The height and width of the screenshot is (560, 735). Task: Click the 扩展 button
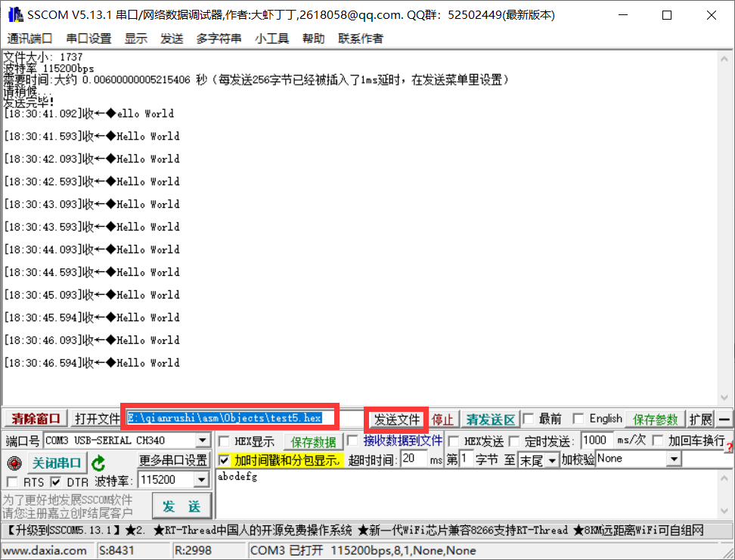pyautogui.click(x=701, y=419)
